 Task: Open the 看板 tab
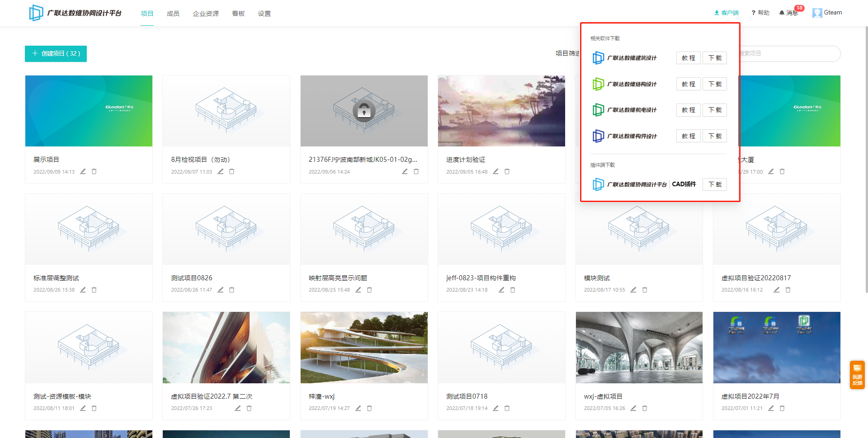point(238,14)
